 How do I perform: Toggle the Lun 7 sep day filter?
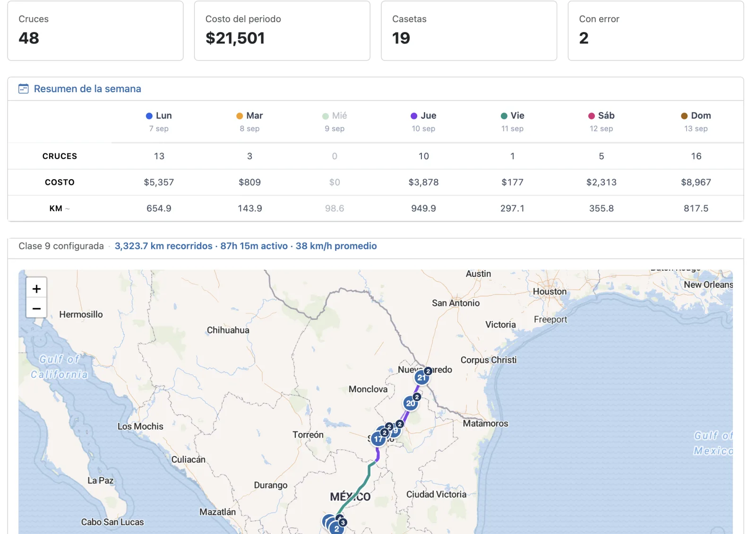coord(159,121)
